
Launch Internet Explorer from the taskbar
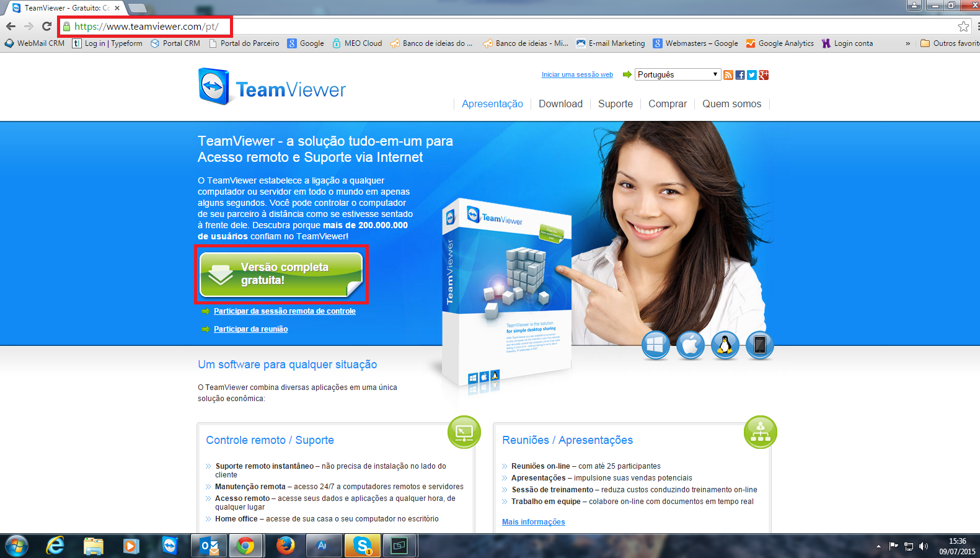(55, 546)
